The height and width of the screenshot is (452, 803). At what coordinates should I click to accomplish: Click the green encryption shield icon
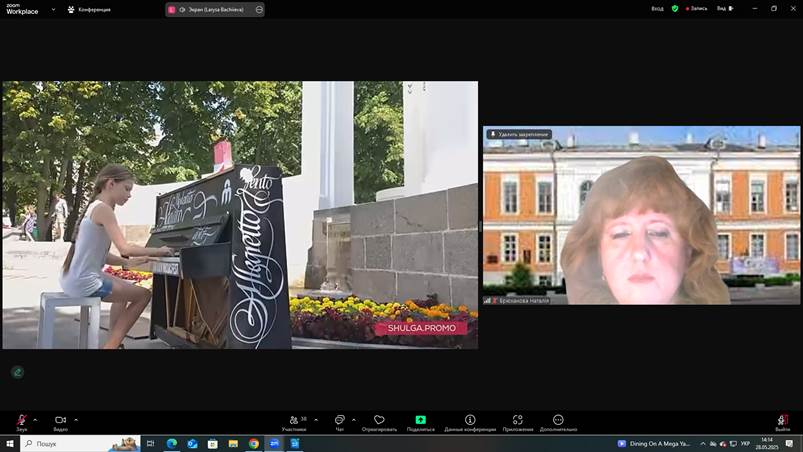[x=675, y=8]
